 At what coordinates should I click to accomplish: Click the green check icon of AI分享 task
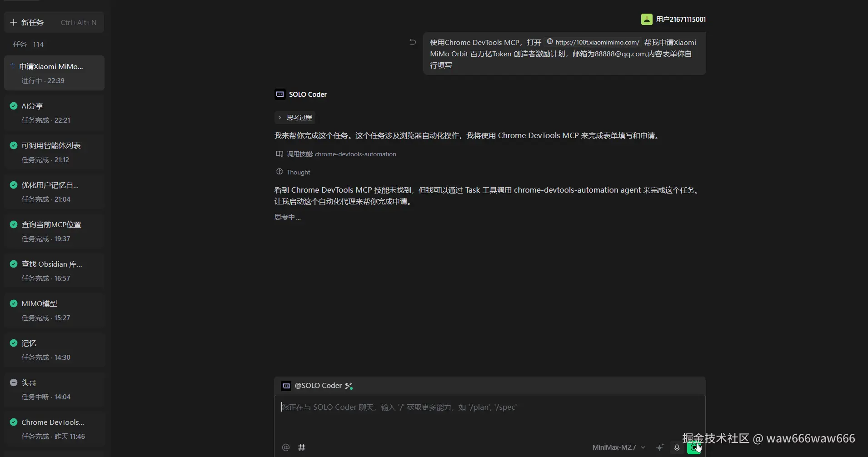click(14, 106)
